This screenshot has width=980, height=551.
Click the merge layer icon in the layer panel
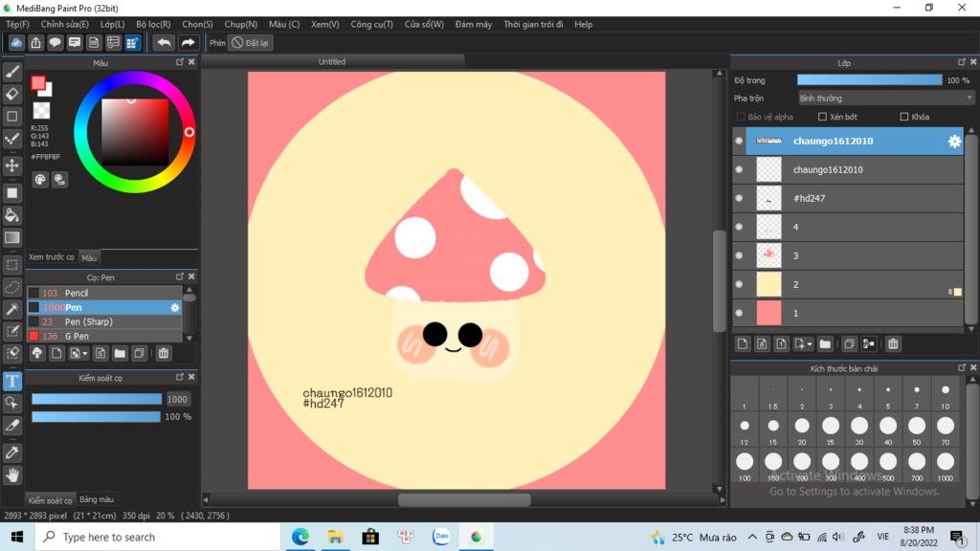point(868,343)
